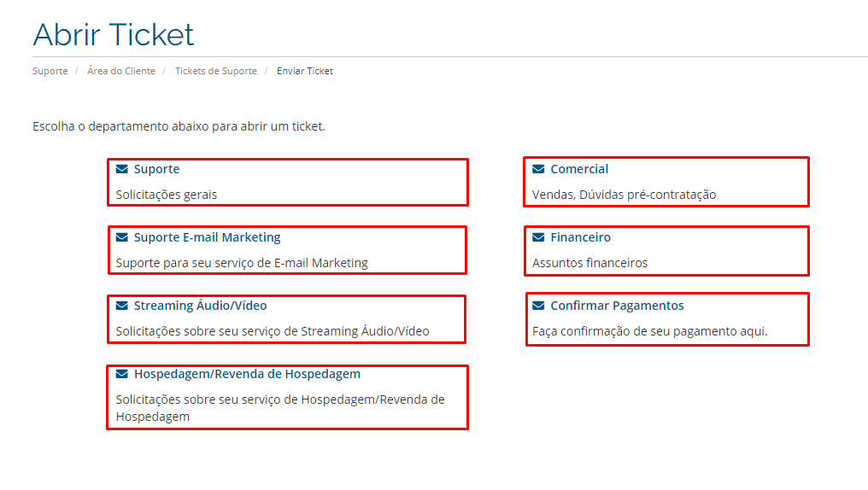Choose the Financeiro department
868x490 pixels.
point(580,237)
